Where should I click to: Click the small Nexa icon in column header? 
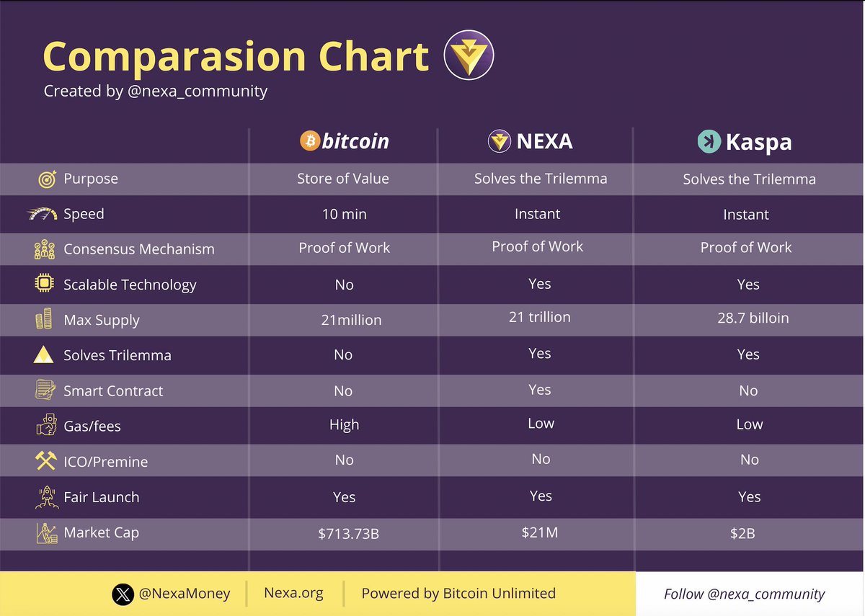[x=499, y=141]
